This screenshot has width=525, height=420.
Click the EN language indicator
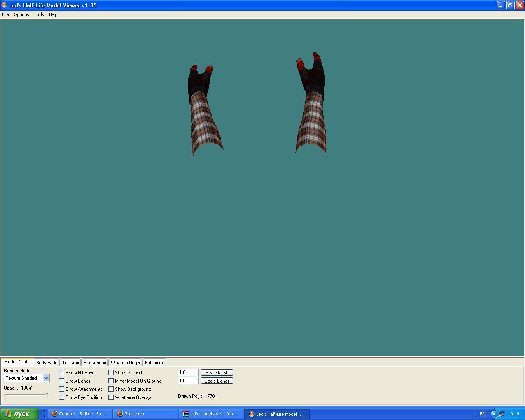[x=483, y=414]
